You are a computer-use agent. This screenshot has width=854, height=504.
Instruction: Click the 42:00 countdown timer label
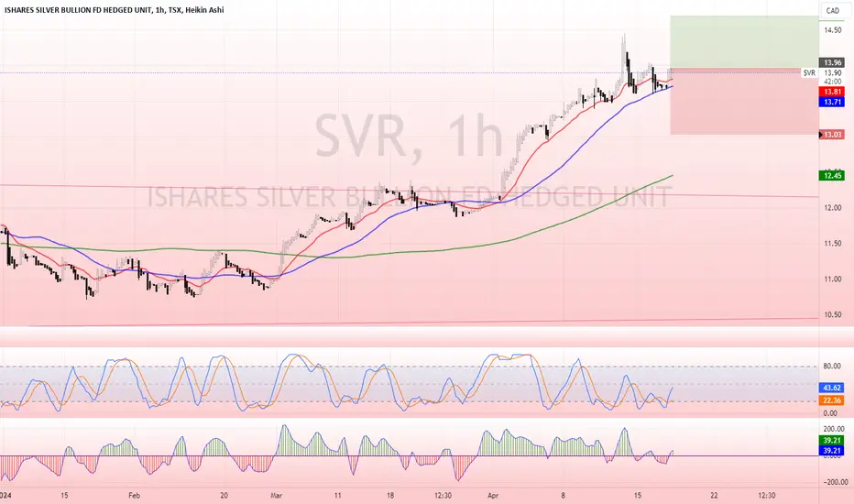[832, 82]
